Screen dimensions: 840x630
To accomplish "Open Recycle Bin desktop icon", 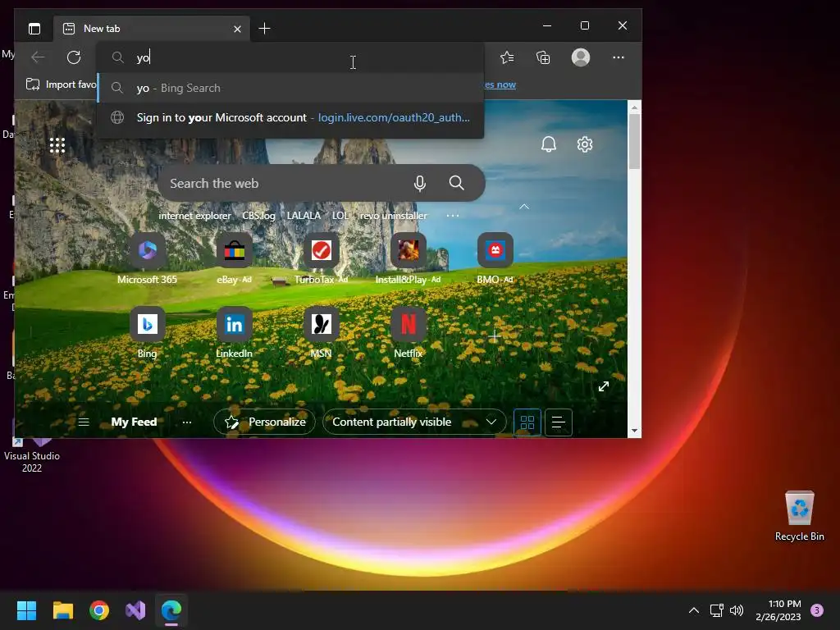I will (x=799, y=516).
